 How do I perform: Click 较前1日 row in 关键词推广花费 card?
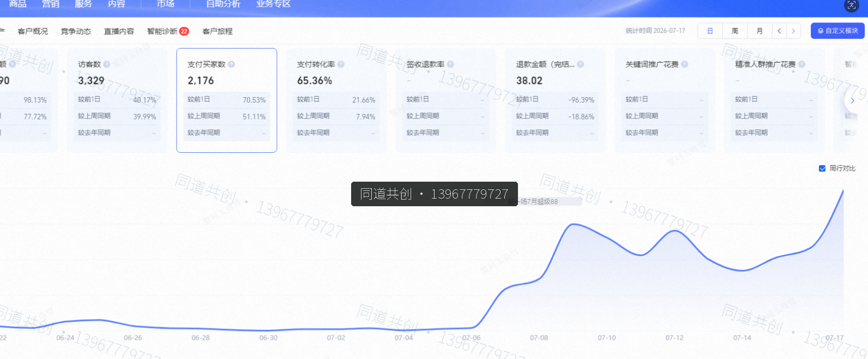[665, 99]
